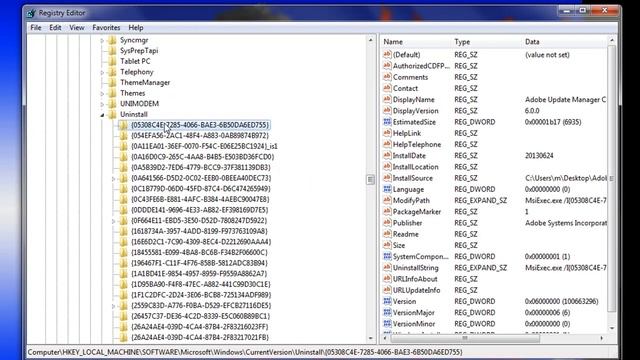Click folder icon of {1618734A-3957 key

[124, 231]
